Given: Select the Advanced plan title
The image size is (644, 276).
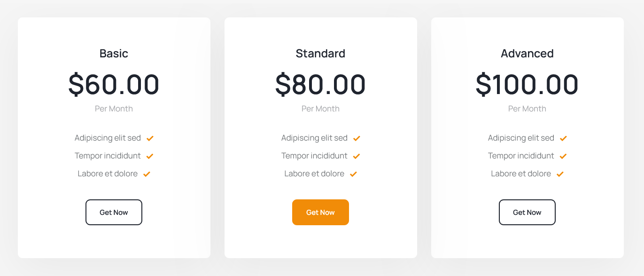Looking at the screenshot, I should point(527,54).
